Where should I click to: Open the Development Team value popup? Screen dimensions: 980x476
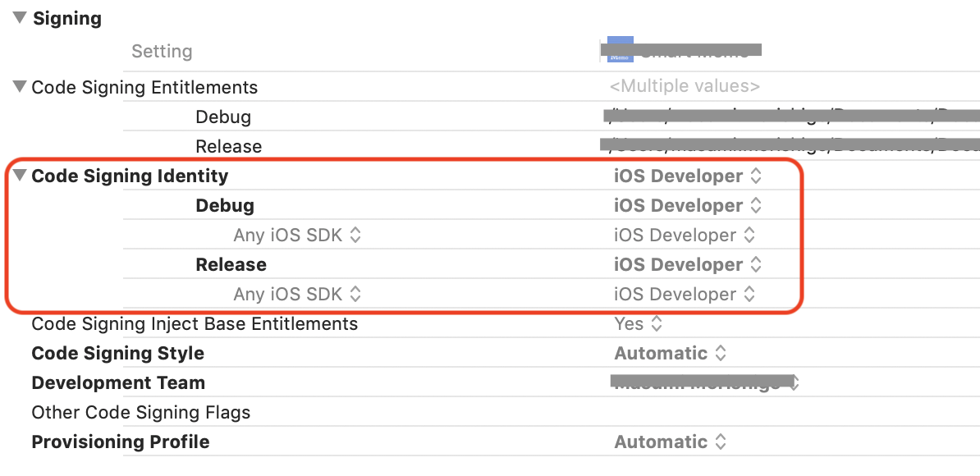pos(705,382)
